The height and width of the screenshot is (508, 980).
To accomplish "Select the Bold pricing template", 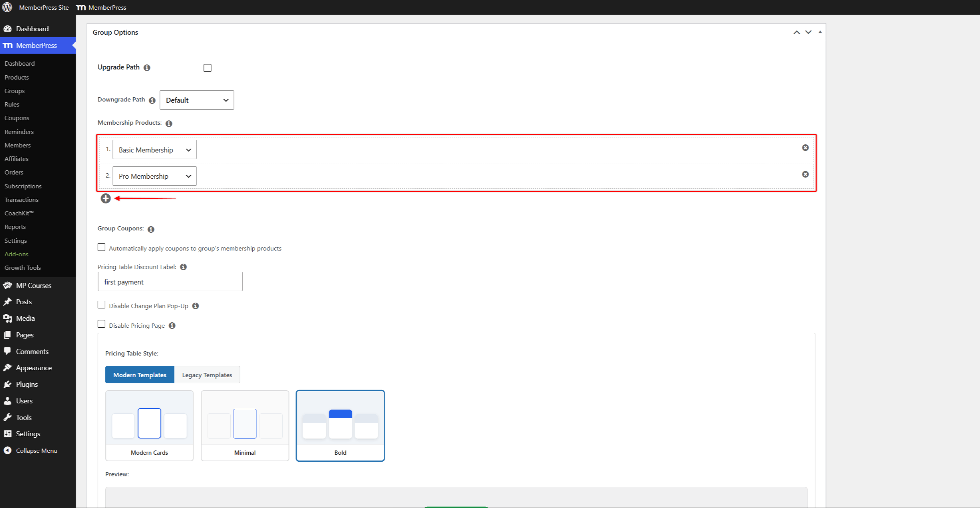I will pyautogui.click(x=340, y=425).
